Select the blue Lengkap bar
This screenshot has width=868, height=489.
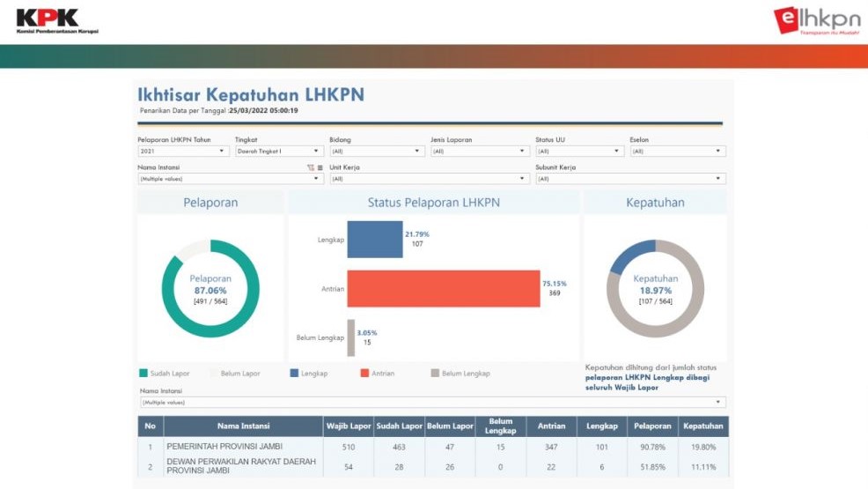[x=375, y=240]
